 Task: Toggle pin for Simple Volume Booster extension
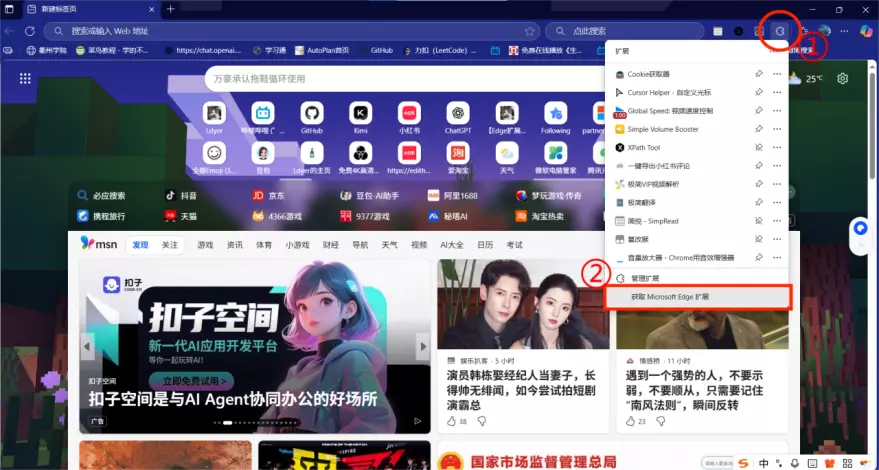pyautogui.click(x=759, y=129)
